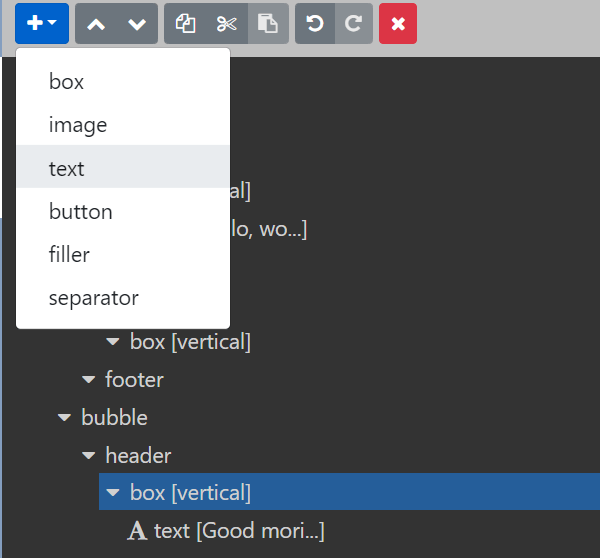Cut the selected node with scissors
This screenshot has width=600, height=558.
[227, 24]
